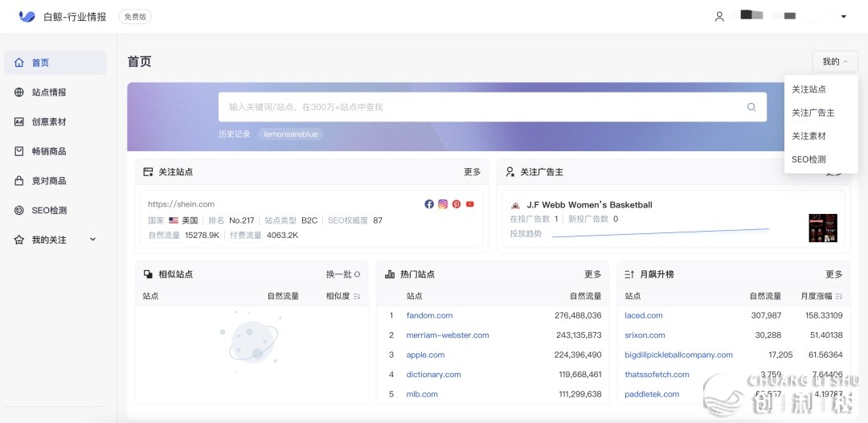
Task: Collapse the 我的 dropdown button
Action: click(x=834, y=62)
